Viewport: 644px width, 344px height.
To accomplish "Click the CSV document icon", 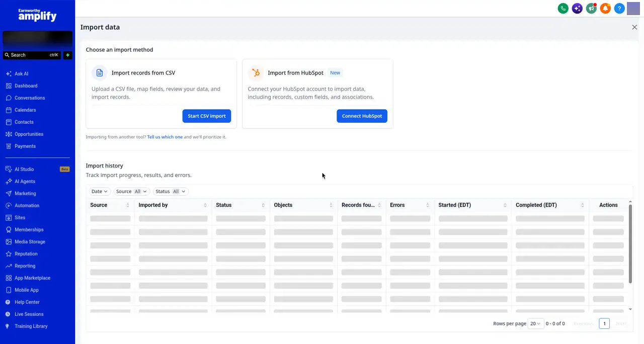I will [x=100, y=73].
